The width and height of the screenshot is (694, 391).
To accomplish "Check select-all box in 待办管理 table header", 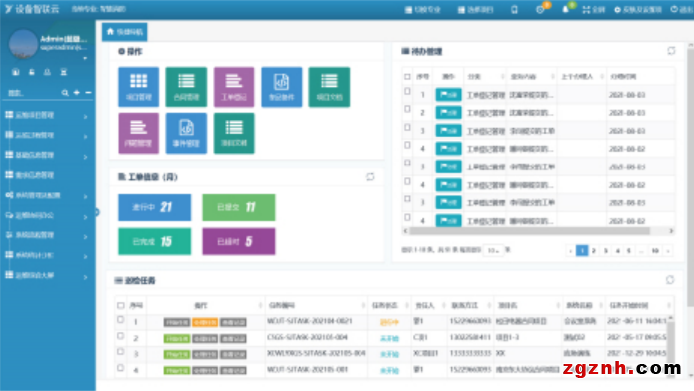I will (x=407, y=77).
